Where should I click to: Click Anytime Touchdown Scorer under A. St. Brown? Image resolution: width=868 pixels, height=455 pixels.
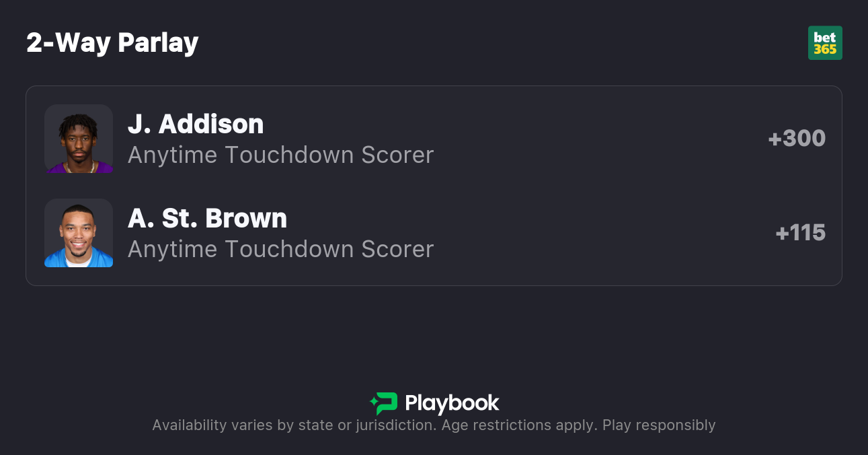[x=280, y=249]
